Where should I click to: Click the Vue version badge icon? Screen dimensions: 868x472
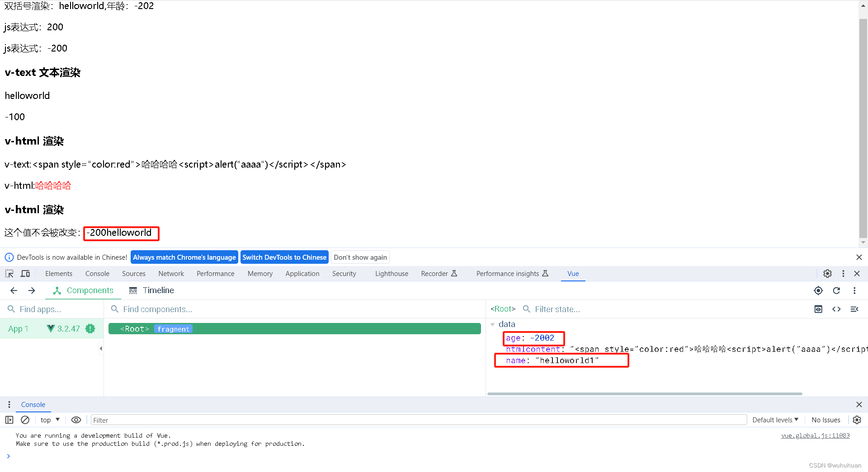90,329
